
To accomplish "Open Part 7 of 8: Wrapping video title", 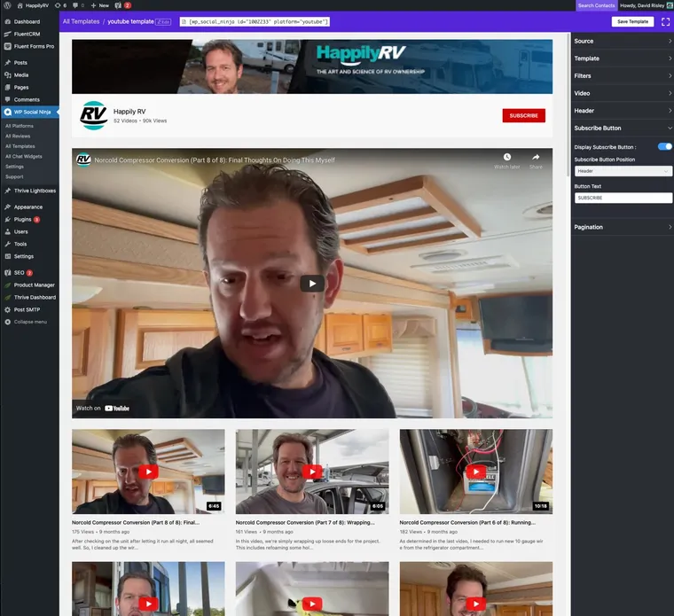I will [305, 523].
